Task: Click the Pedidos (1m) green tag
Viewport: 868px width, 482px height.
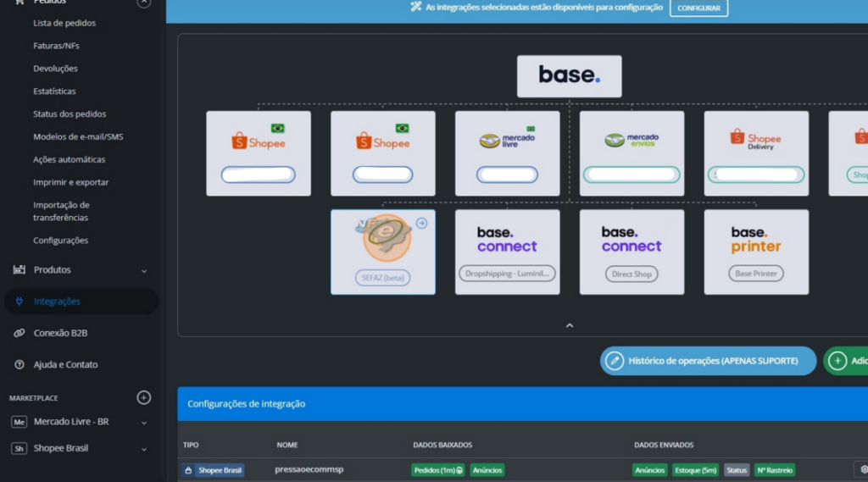Action: (x=438, y=470)
